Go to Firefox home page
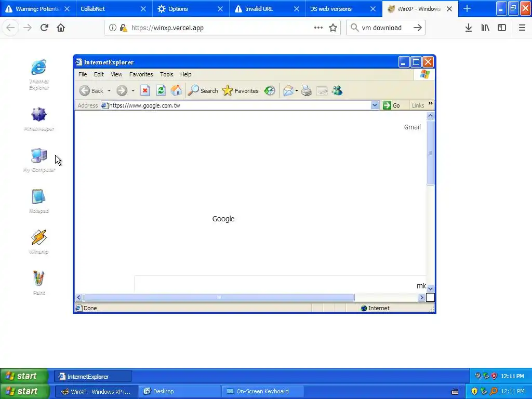 61,28
